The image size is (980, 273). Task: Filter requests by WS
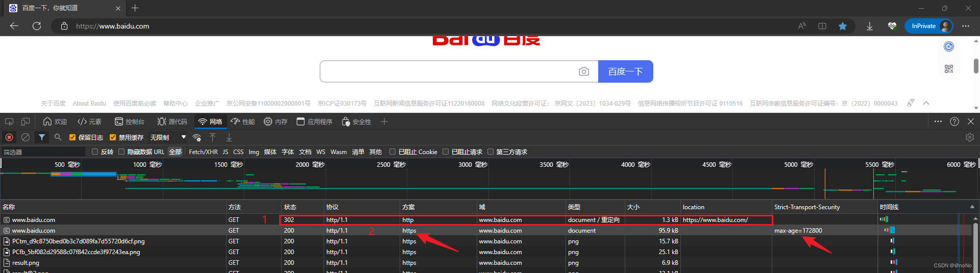(x=321, y=152)
